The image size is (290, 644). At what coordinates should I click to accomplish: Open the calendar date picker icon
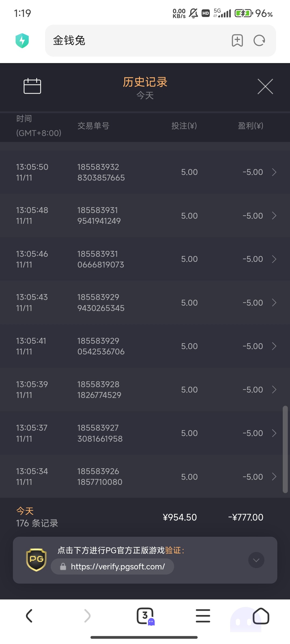coord(32,86)
